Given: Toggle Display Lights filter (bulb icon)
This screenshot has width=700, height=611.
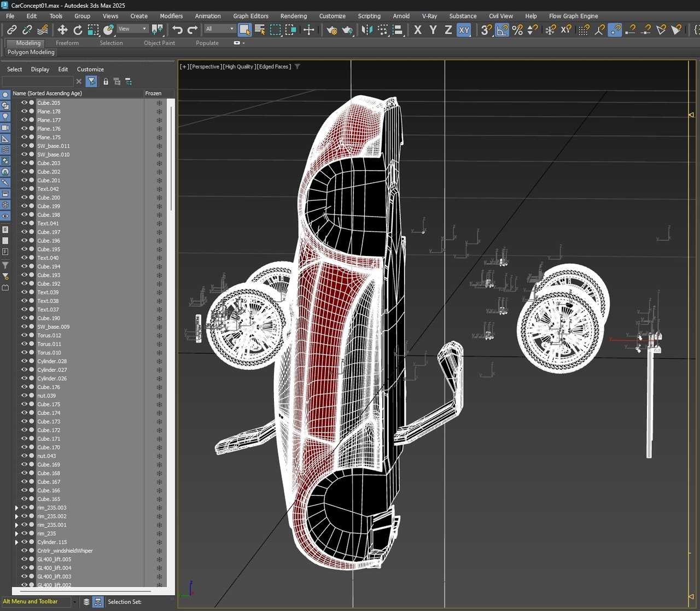Looking at the screenshot, I should pos(5,117).
